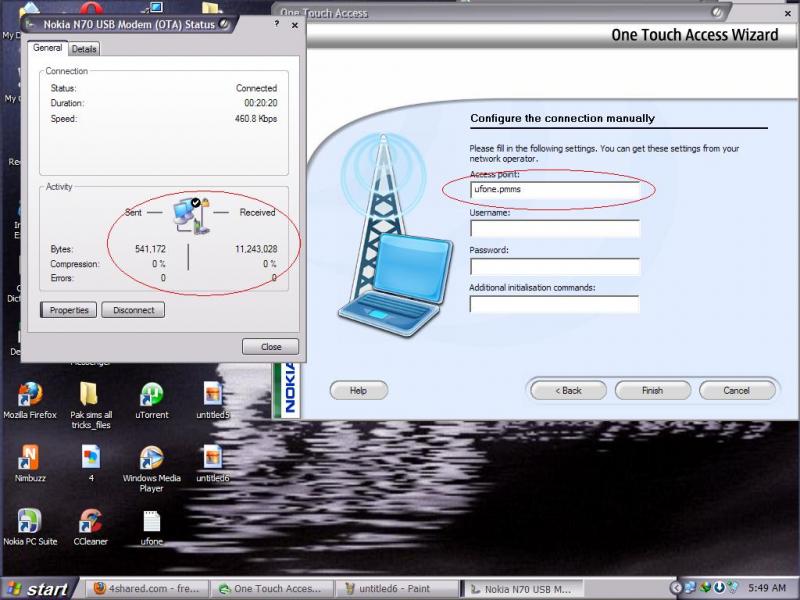Focus the Password input field

(x=555, y=267)
